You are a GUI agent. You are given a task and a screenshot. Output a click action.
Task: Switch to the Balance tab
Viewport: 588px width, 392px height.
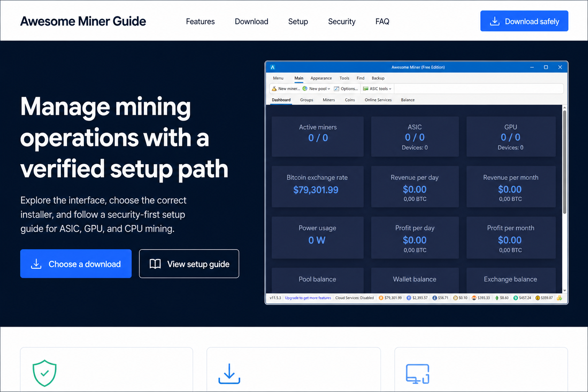(x=408, y=100)
